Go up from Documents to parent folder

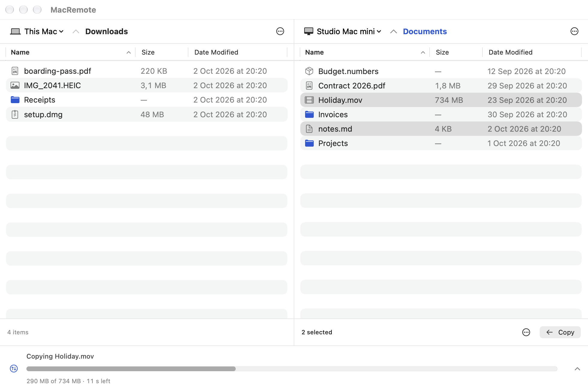pyautogui.click(x=393, y=31)
